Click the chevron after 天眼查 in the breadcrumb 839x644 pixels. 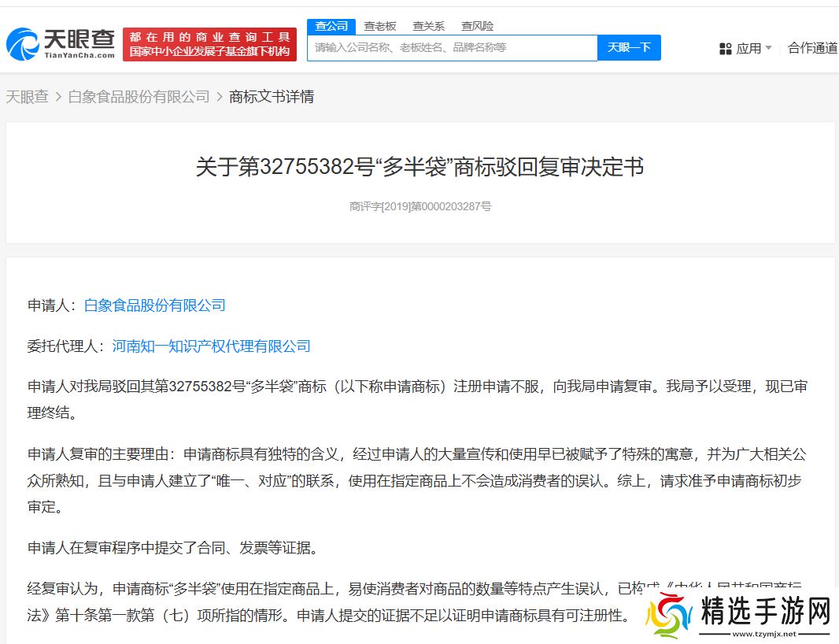tap(59, 97)
